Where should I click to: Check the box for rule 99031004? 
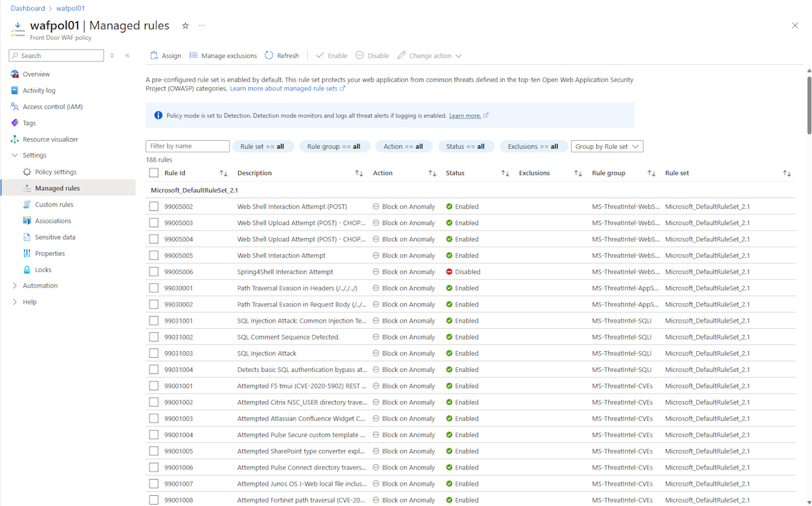(x=154, y=369)
